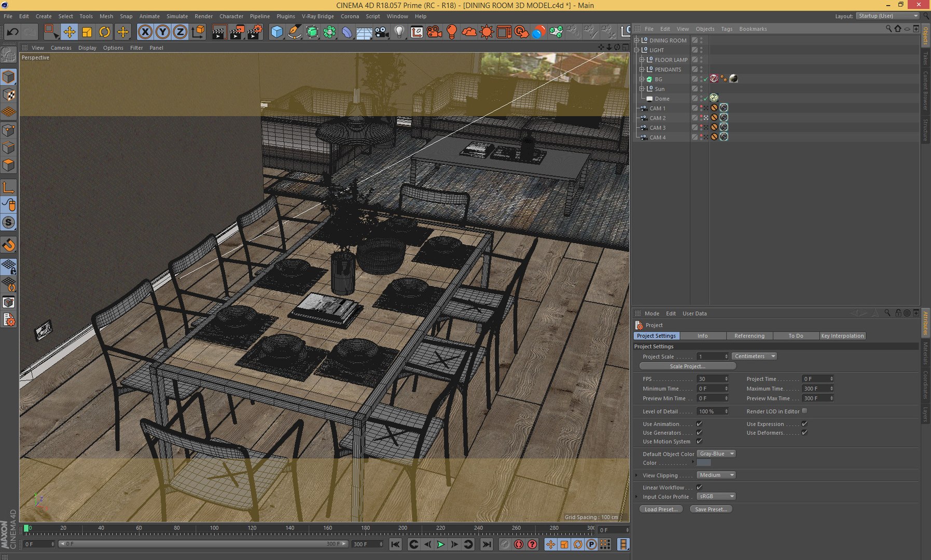The height and width of the screenshot is (560, 931).
Task: Switch to the Referencing tab
Action: click(749, 336)
